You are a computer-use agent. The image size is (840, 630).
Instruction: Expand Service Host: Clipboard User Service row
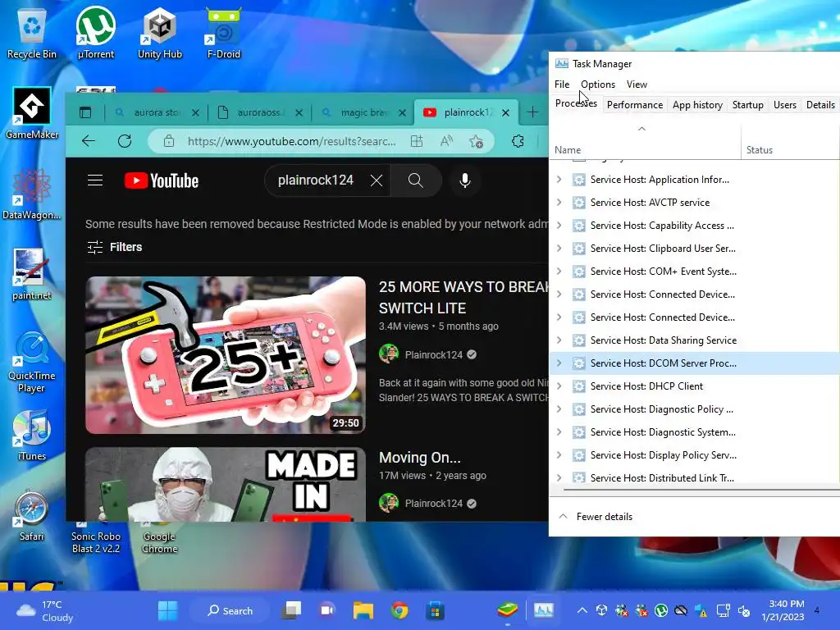click(559, 249)
